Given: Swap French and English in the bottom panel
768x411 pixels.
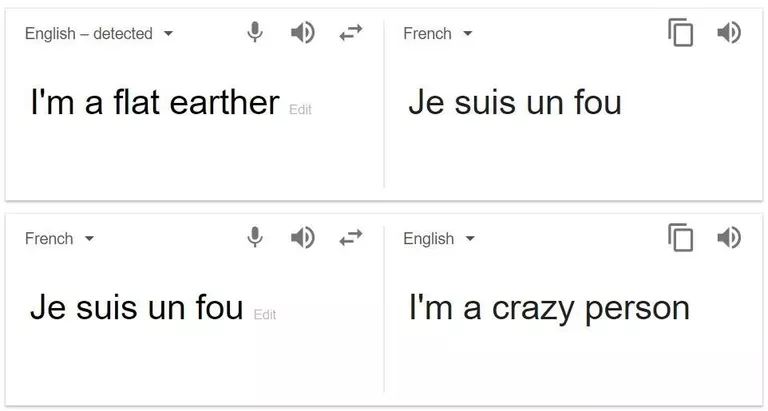Looking at the screenshot, I should (351, 238).
